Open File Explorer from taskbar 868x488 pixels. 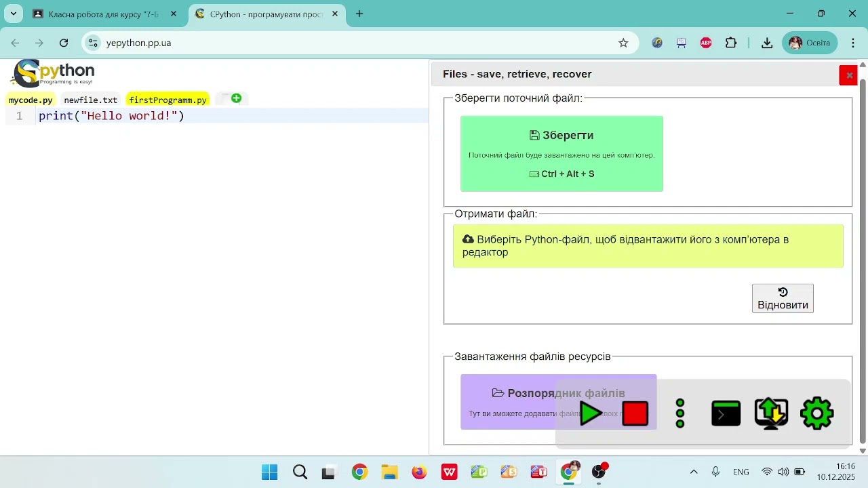pos(389,472)
